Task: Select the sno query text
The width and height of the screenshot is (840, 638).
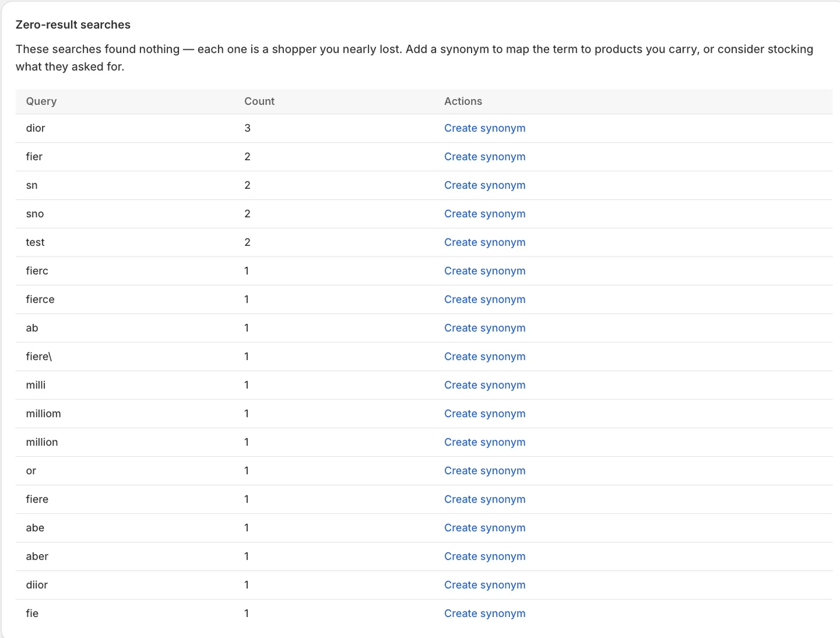Action: [x=35, y=214]
